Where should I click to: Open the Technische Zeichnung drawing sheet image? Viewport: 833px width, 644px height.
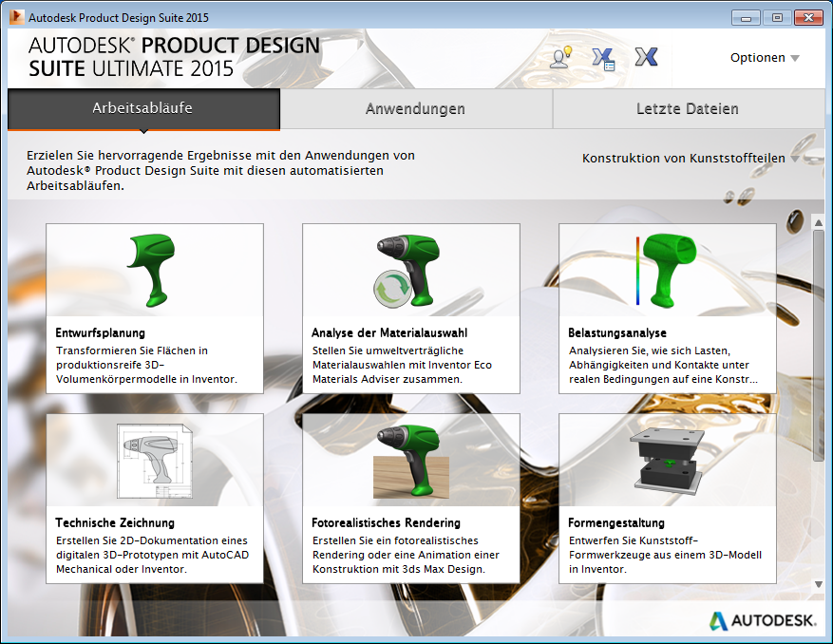click(x=155, y=461)
